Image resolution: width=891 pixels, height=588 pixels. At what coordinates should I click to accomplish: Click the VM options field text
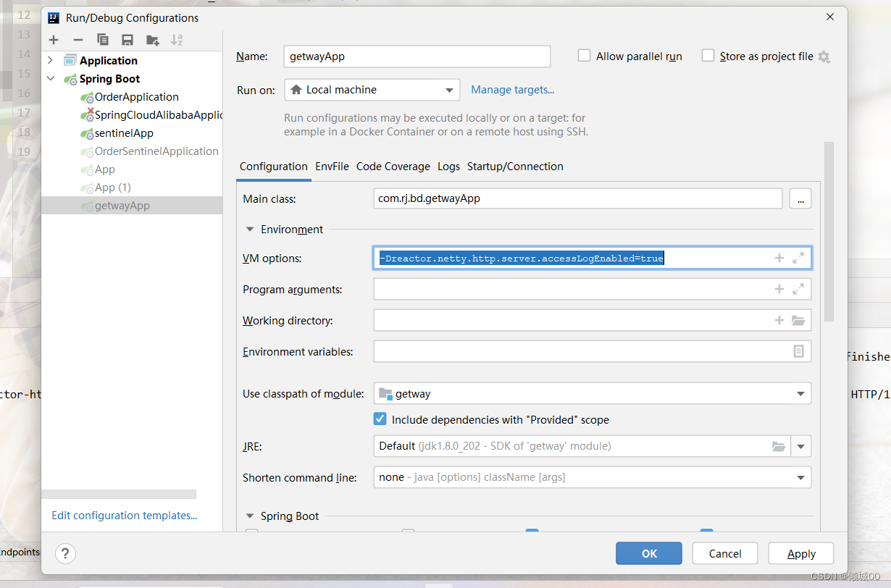pyautogui.click(x=522, y=258)
